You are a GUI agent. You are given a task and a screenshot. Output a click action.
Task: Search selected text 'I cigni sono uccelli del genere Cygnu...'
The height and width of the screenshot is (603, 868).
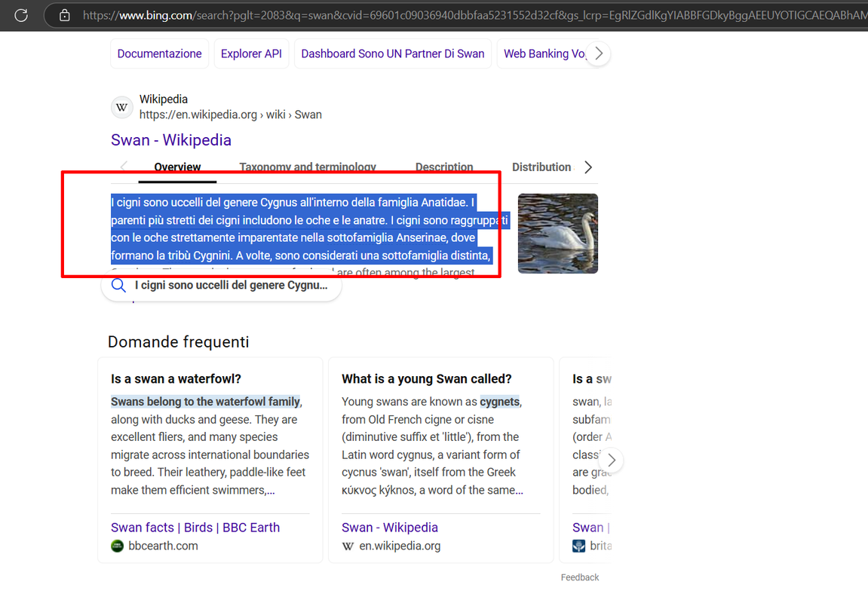coord(232,286)
